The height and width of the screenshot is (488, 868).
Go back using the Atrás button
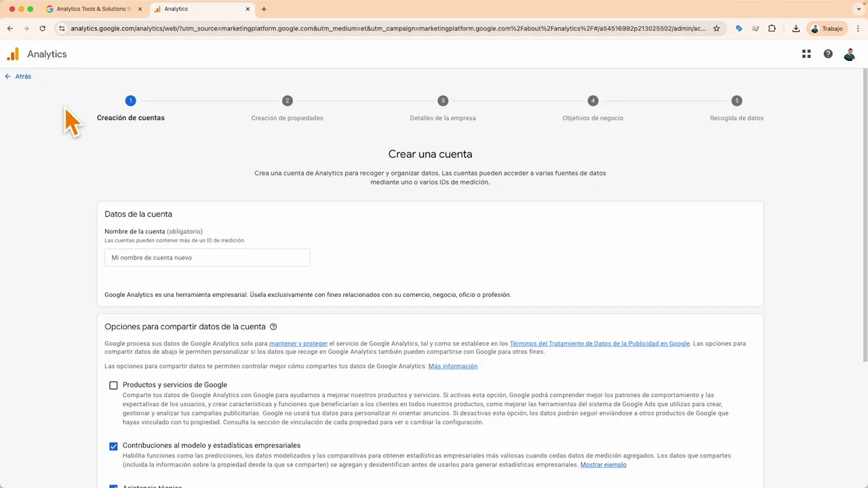click(x=18, y=76)
